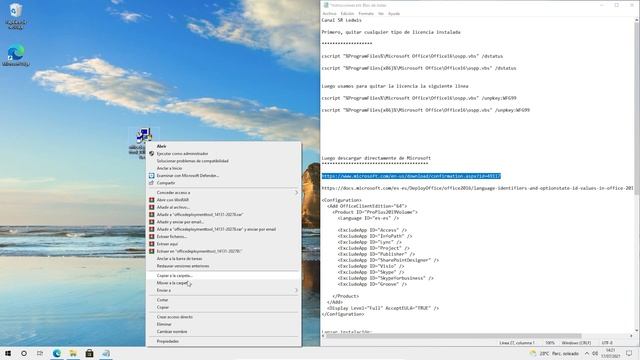Click WinRAR icon beside Extraer ficheros
The image size is (640, 360).
pos(151,237)
